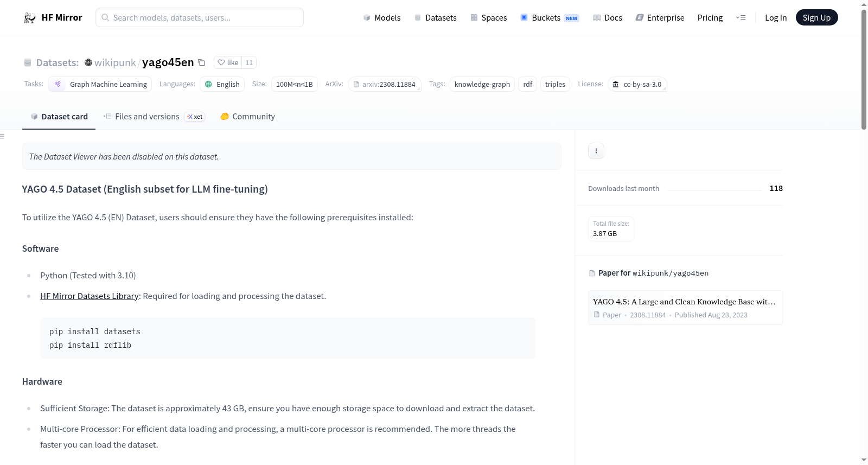
Task: Click the triples tag
Action: (555, 84)
